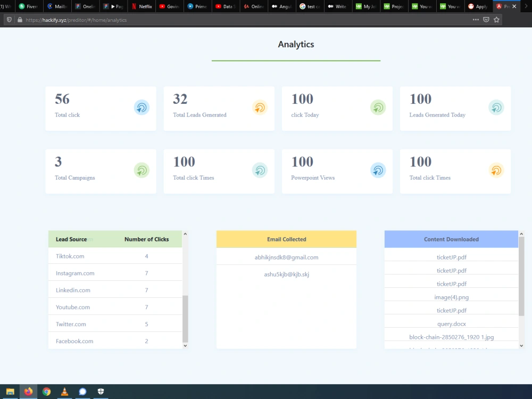Image resolution: width=532 pixels, height=399 pixels.
Task: Open the Angul tab
Action: click(x=282, y=6)
